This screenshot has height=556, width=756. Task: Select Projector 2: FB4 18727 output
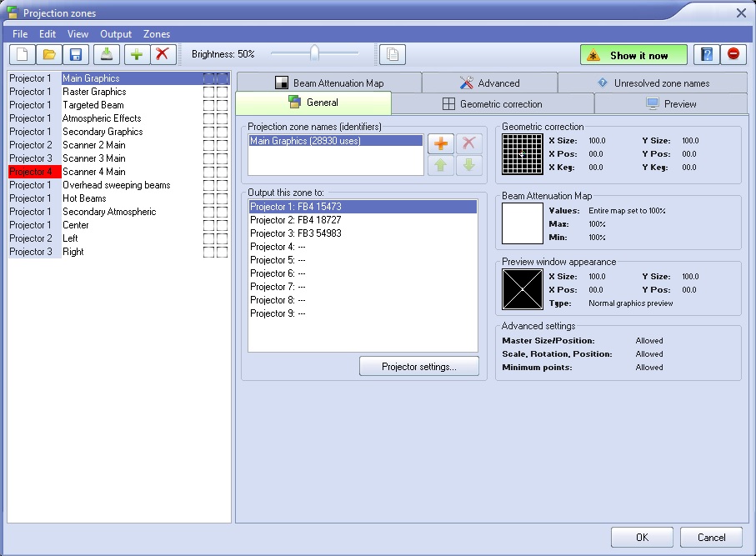tap(296, 220)
